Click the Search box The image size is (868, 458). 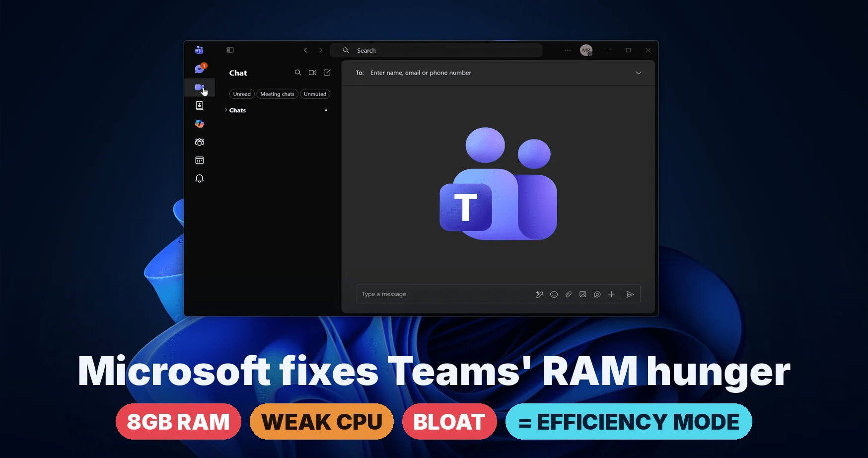pyautogui.click(x=436, y=50)
